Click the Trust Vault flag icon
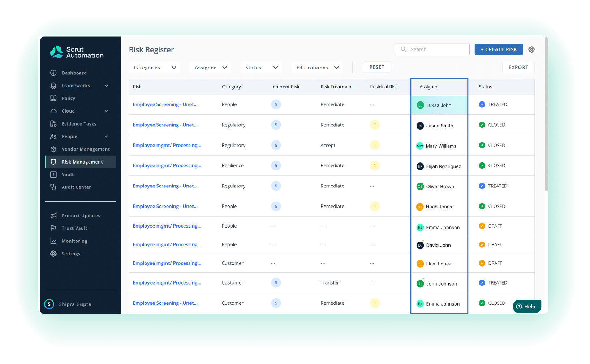 53,228
